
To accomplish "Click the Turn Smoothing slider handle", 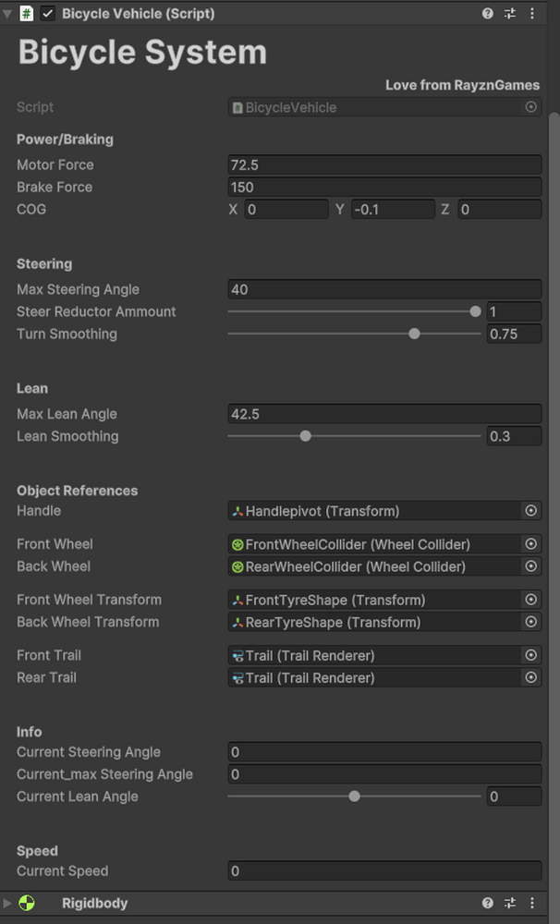I will 414,334.
